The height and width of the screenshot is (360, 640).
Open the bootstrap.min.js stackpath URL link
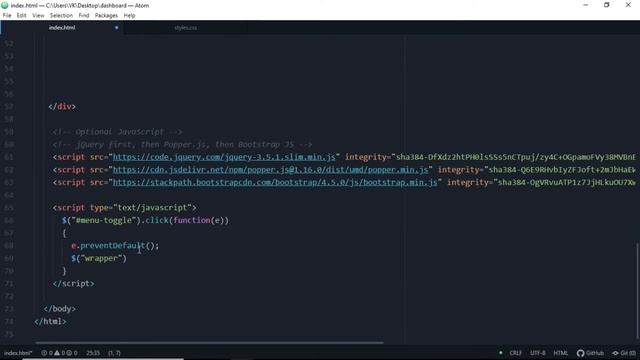pyautogui.click(x=275, y=182)
